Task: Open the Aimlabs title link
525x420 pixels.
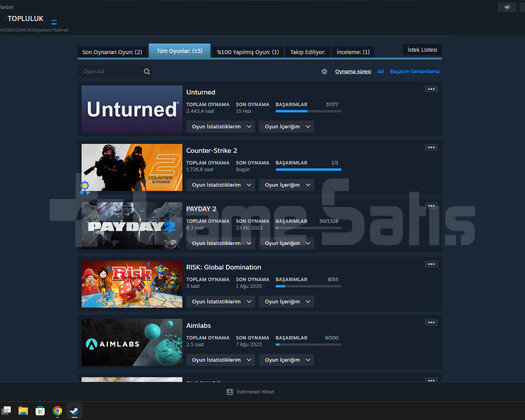Action: [x=198, y=325]
